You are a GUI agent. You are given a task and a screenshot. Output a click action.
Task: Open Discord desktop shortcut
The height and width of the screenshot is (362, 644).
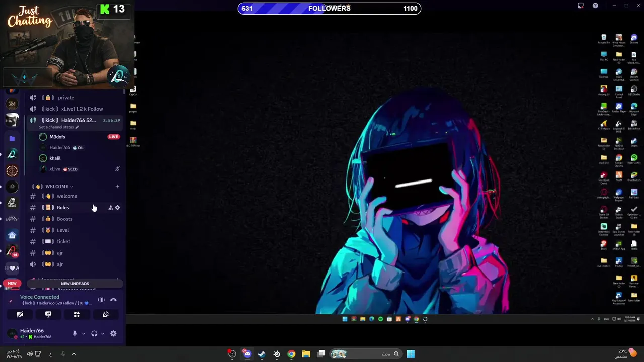point(634,40)
